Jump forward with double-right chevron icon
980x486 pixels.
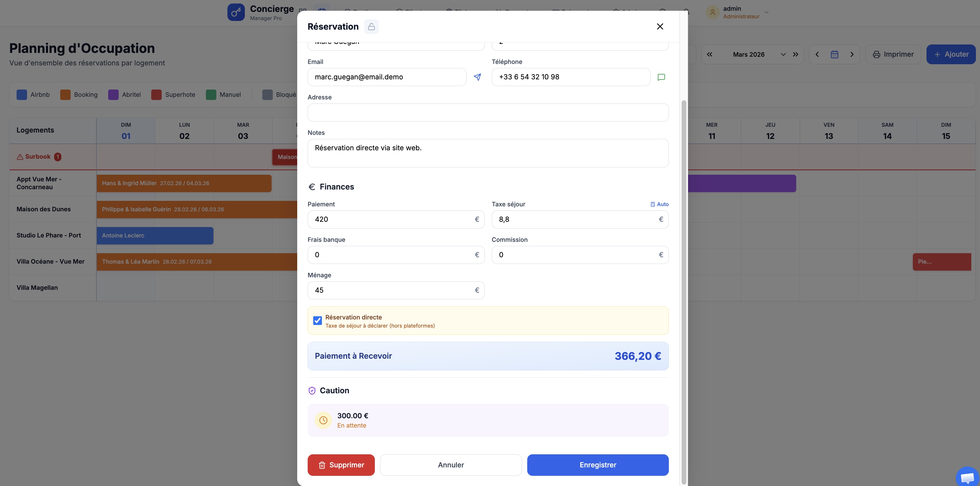(796, 54)
